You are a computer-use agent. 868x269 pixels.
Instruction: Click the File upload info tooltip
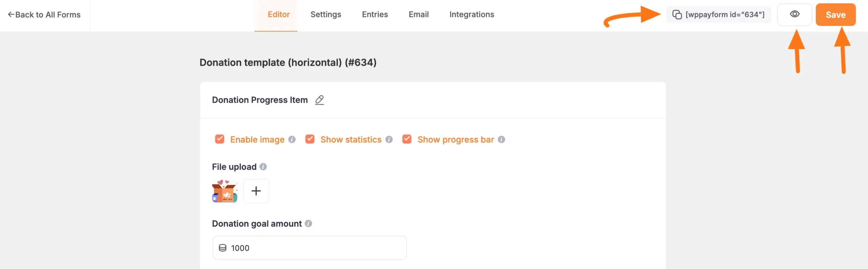point(263,166)
